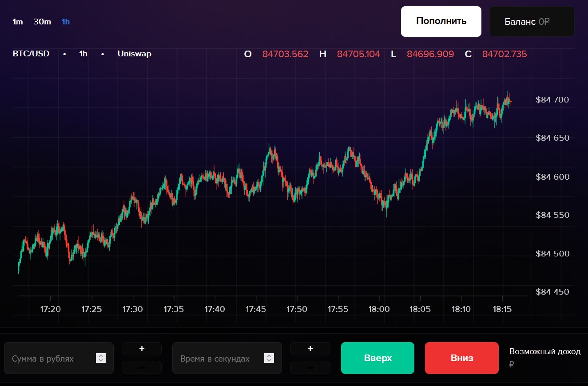The height and width of the screenshot is (386, 588).
Task: Click the minus button next to amount field
Action: tap(142, 367)
